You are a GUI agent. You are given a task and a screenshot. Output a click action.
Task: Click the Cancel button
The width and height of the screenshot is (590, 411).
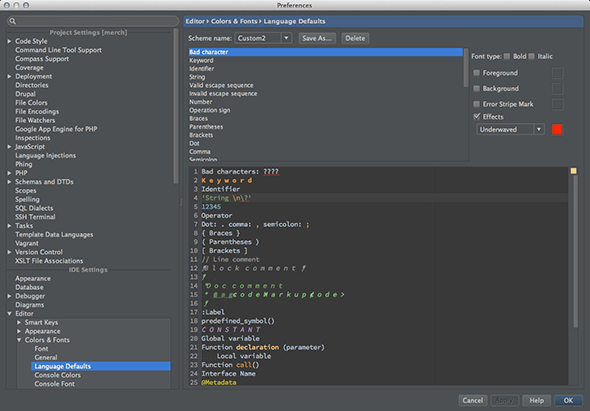(473, 400)
